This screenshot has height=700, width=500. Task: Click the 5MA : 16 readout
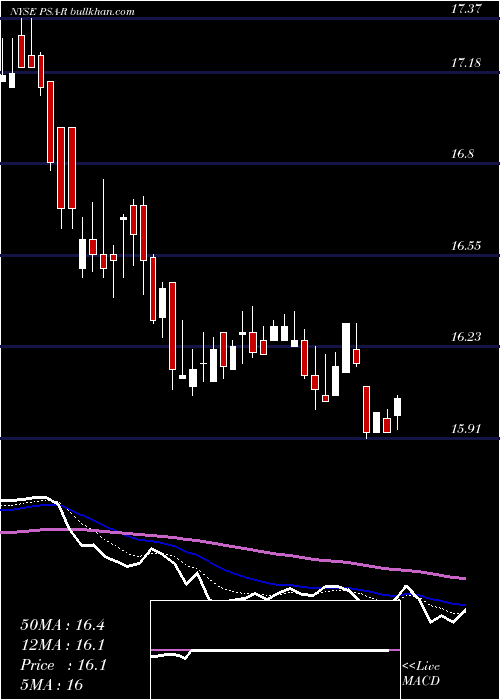tap(52, 685)
